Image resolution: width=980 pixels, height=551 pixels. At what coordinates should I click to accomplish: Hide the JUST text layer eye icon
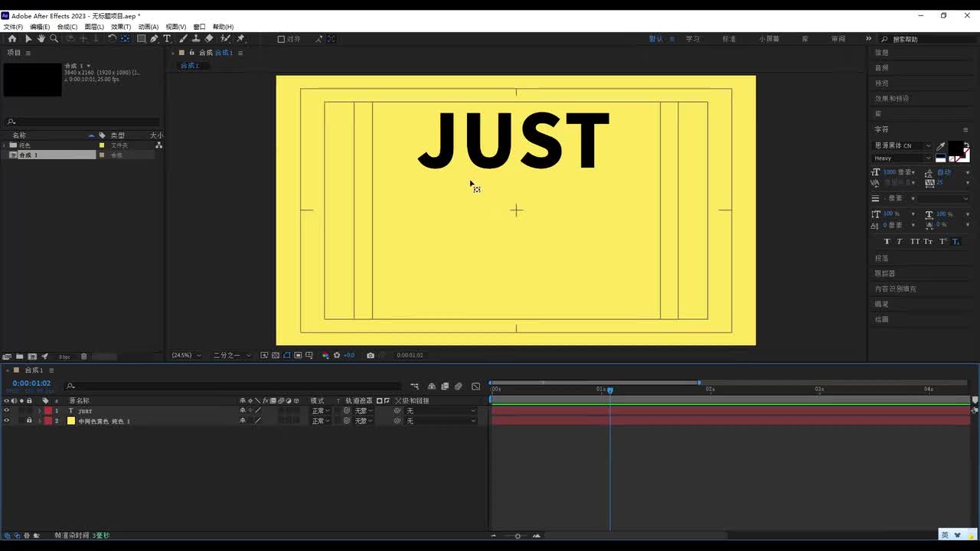tap(7, 411)
